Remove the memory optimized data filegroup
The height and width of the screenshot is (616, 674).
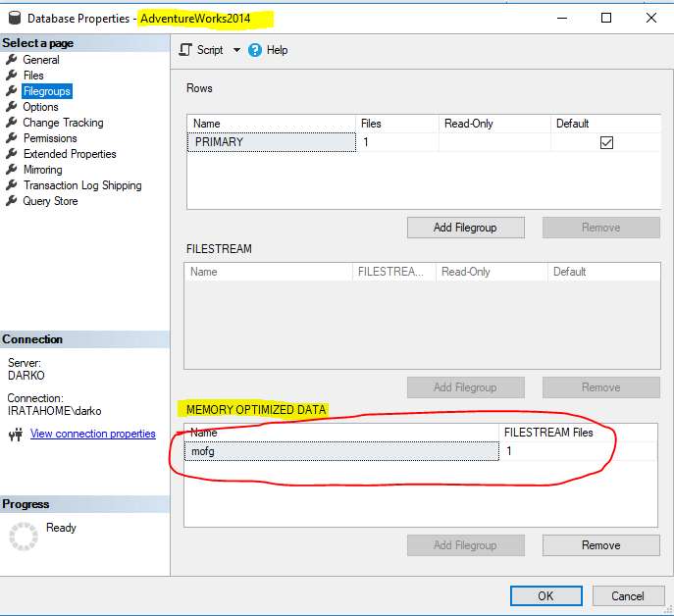[x=601, y=545]
